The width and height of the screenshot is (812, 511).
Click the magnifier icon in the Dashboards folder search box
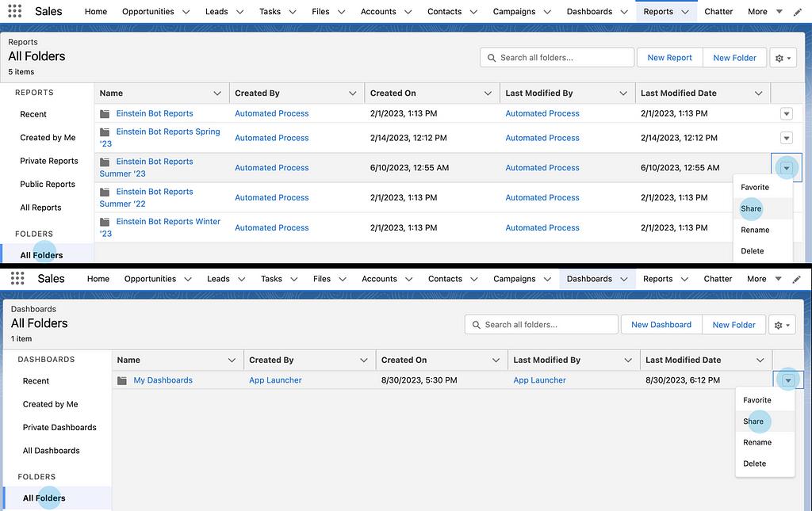click(477, 325)
